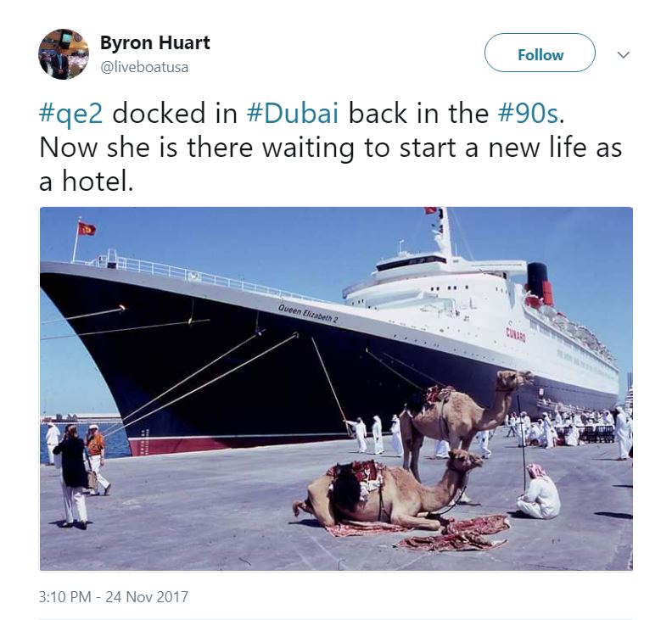Open the #Dubai hashtag
Image resolution: width=672 pixels, height=620 pixels.
293,113
